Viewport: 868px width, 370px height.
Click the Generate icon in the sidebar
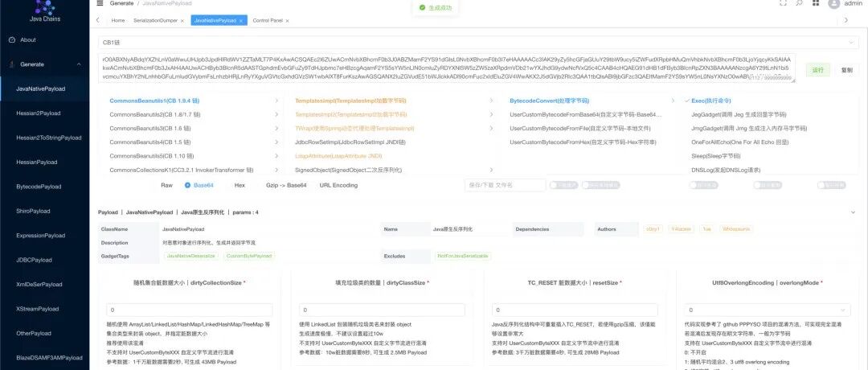pos(11,64)
